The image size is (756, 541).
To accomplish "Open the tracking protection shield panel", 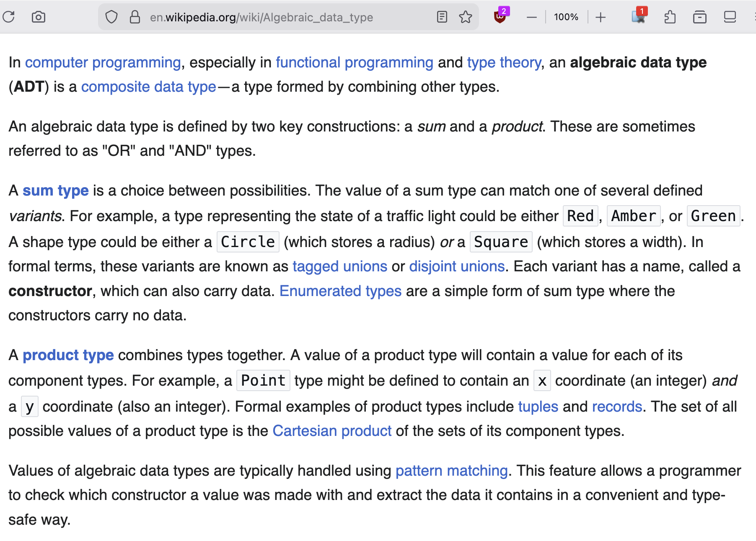I will tap(111, 17).
